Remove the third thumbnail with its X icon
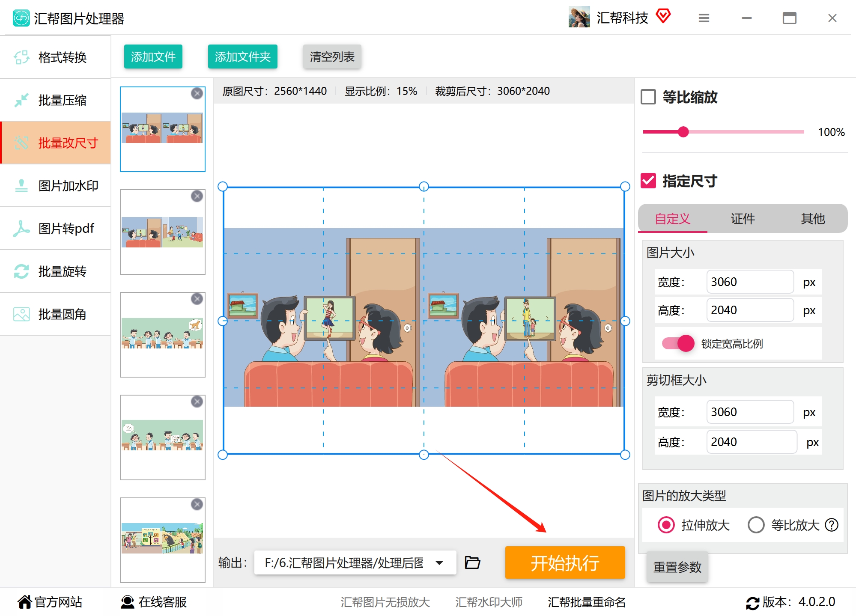This screenshot has height=616, width=856. 197,299
